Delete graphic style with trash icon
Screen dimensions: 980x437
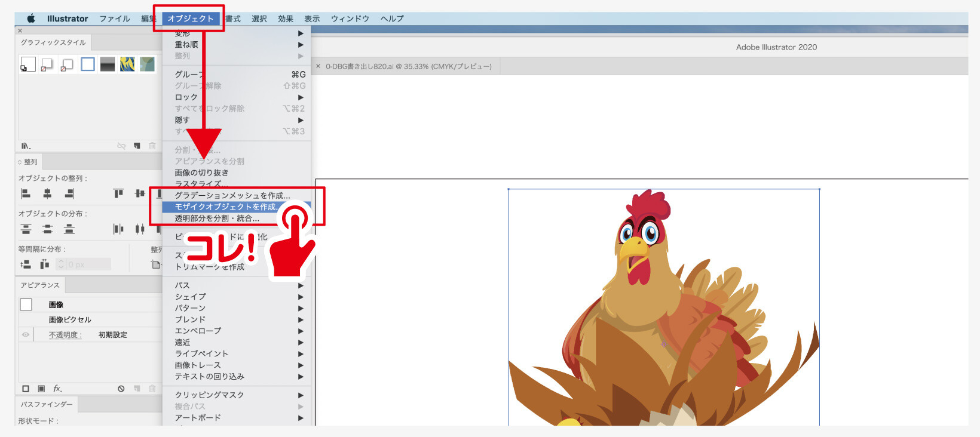tap(152, 146)
